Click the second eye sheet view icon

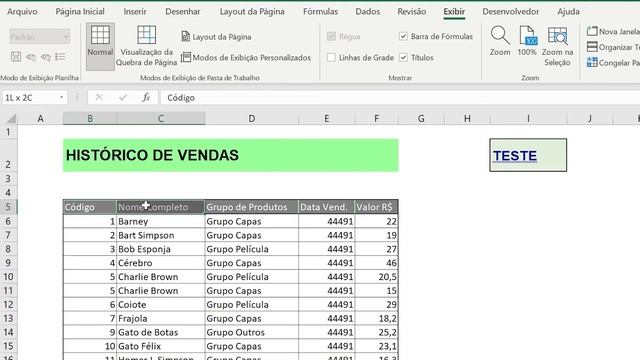point(45,57)
